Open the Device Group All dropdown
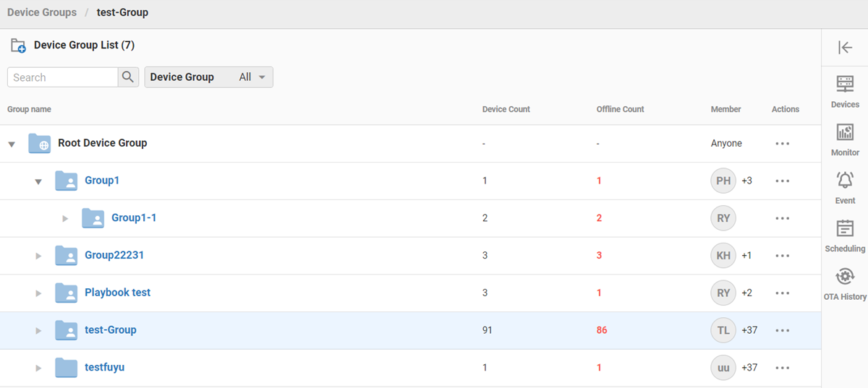 pyautogui.click(x=209, y=77)
